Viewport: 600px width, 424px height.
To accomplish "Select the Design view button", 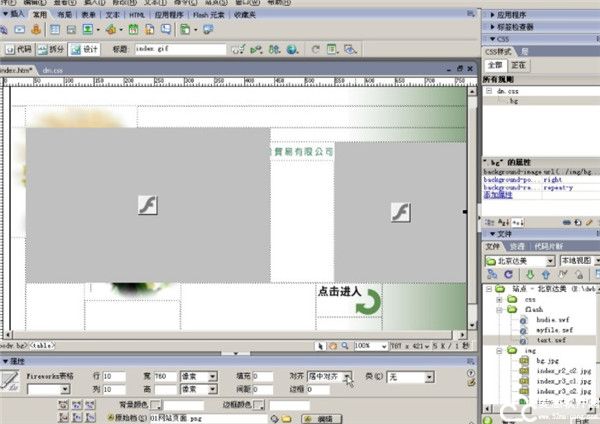I will tap(87, 48).
